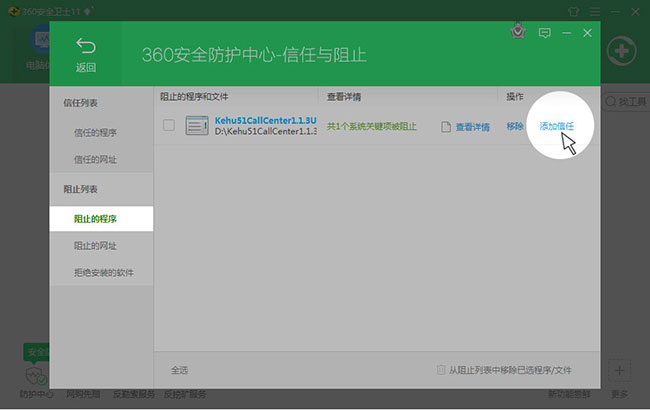Click 共1个系统关键项被阻止 status text
650x410 pixels.
pyautogui.click(x=371, y=126)
